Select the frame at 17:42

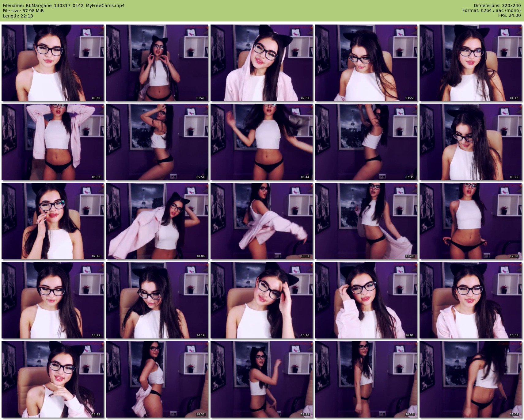pos(52,379)
